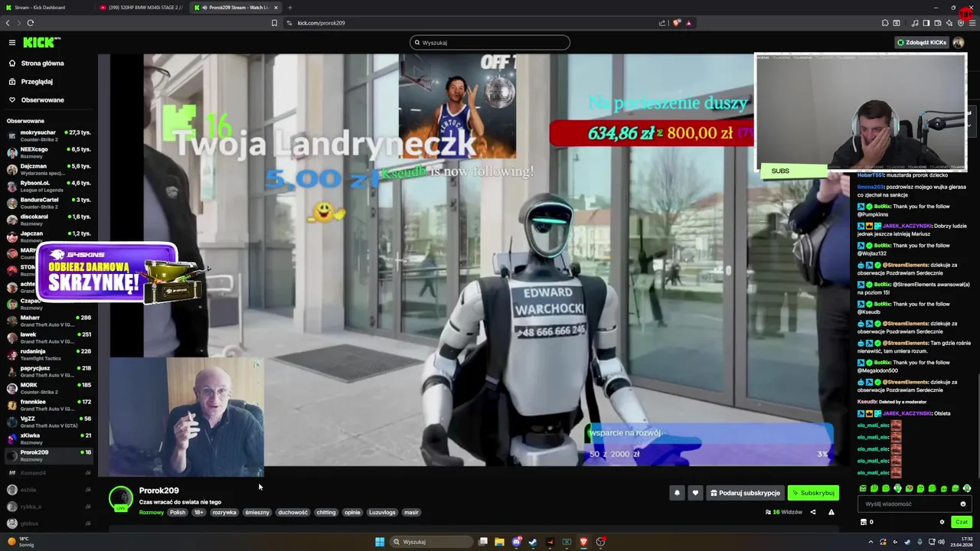Open File Explorer from taskbar
Image resolution: width=980 pixels, height=551 pixels.
(499, 542)
